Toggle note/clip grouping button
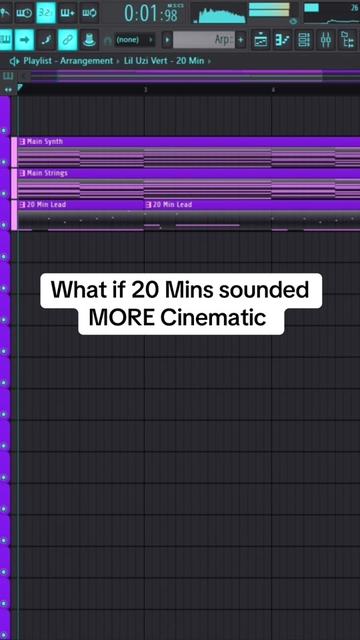Screen dimensions: 360x640 [x=68, y=40]
